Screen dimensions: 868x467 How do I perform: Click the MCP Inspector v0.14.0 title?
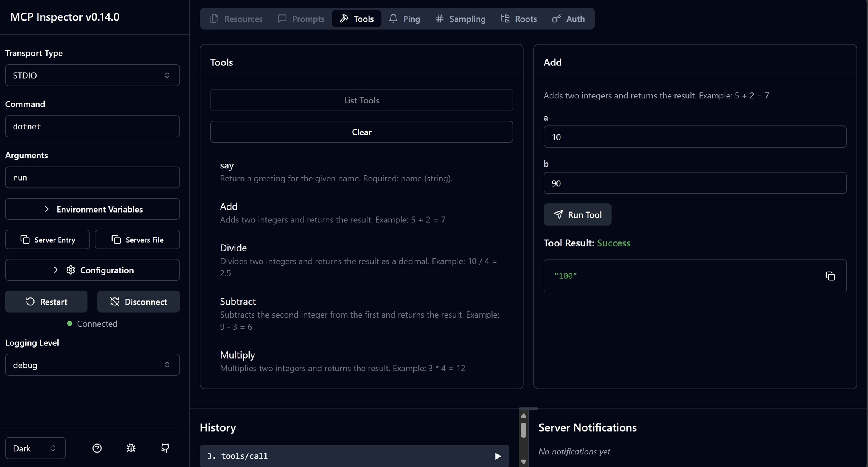tap(65, 17)
